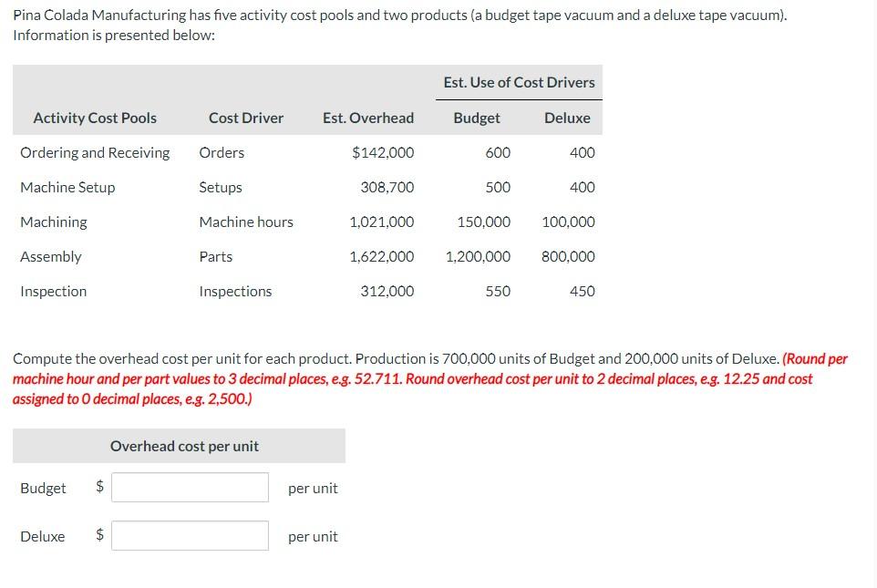Select the Ordering and Receiving row label
Image resolution: width=877 pixels, height=588 pixels.
[95, 152]
